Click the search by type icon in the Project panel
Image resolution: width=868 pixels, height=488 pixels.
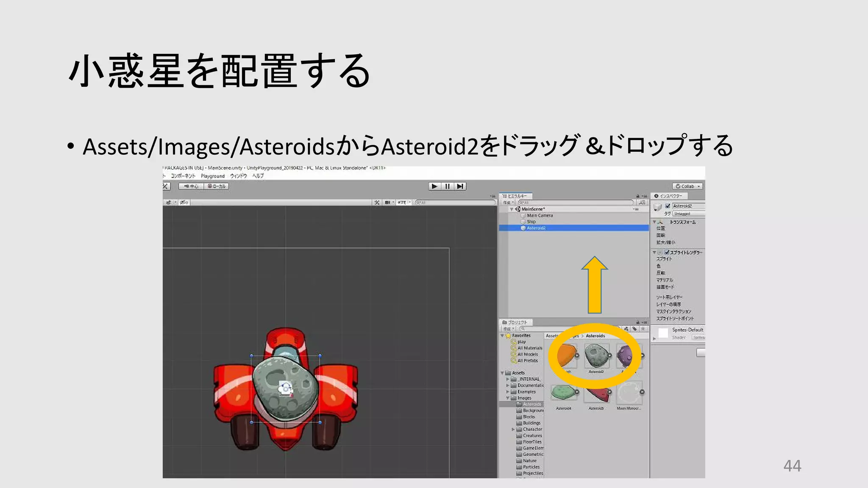point(626,329)
